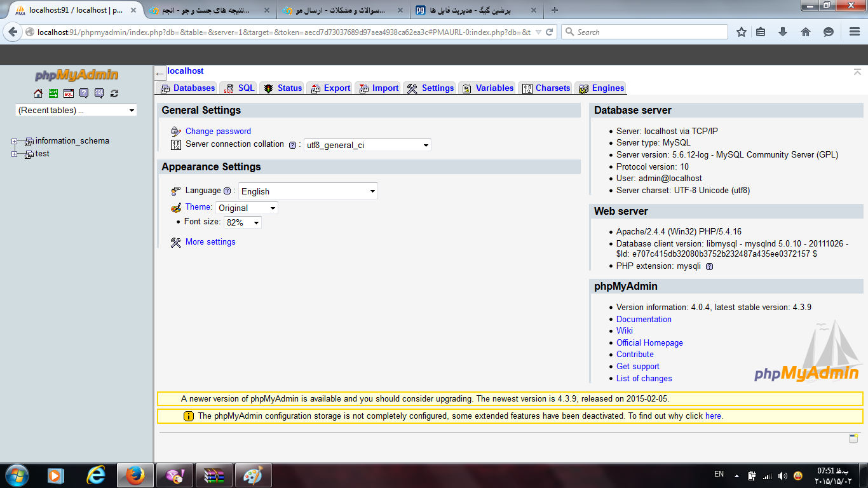Click the Change password link
868x488 pixels.
tap(218, 132)
